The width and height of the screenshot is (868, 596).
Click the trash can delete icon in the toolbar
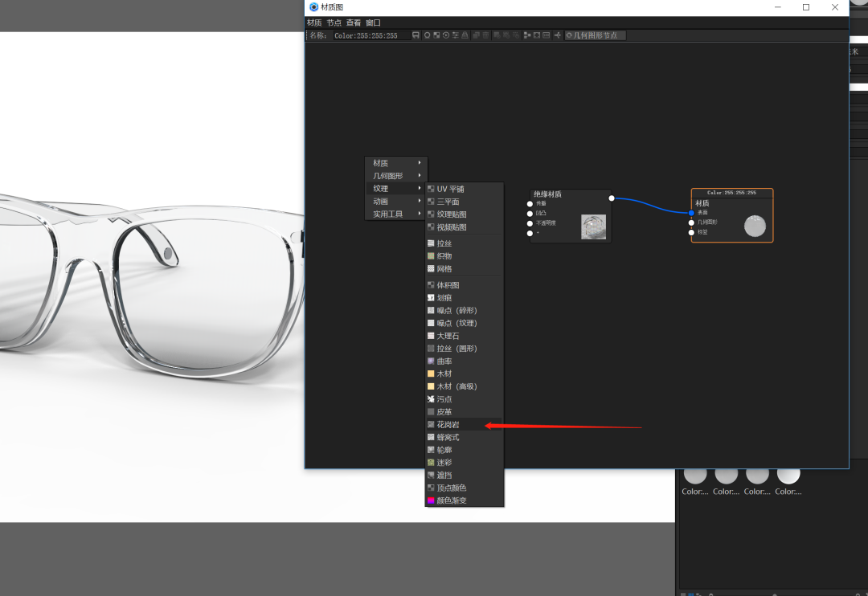tap(486, 35)
